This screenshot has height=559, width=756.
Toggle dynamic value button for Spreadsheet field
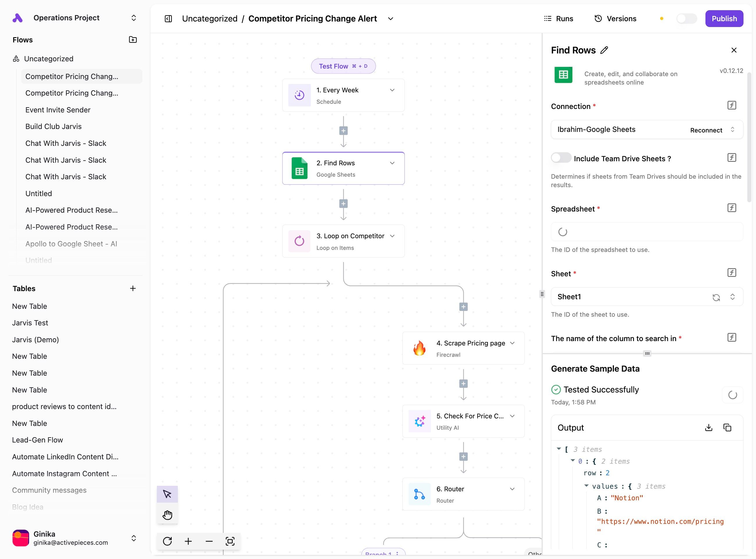[x=732, y=208]
